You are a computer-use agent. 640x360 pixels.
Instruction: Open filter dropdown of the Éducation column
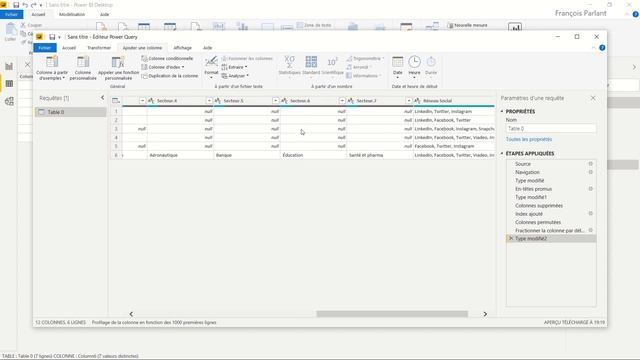pyautogui.click(x=342, y=101)
